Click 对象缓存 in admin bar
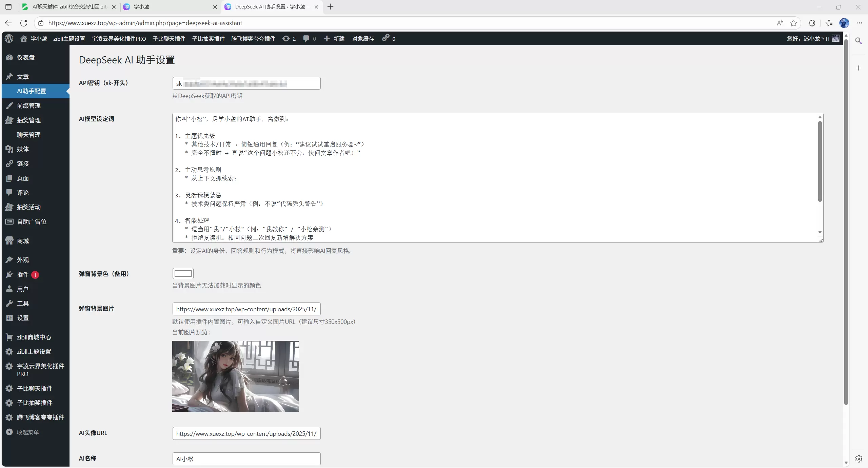The width and height of the screenshot is (868, 468). point(363,39)
